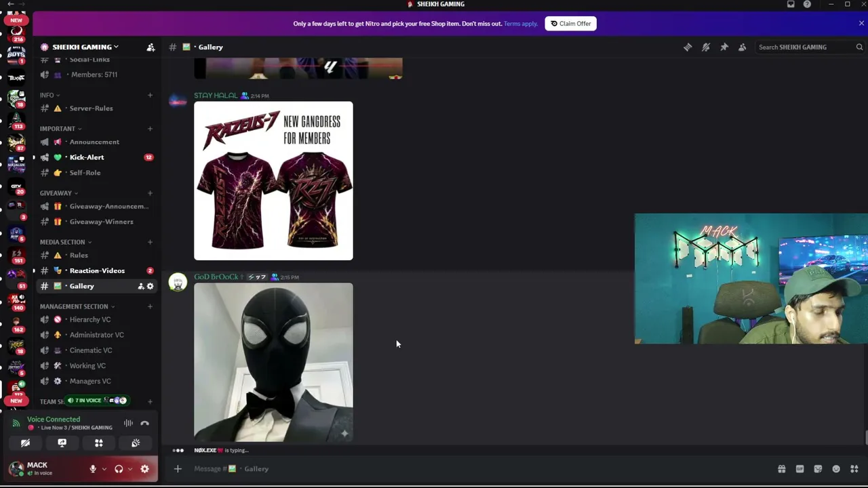Viewport: 868px width, 488px height.
Task: Open the sticker picker
Action: 818,469
